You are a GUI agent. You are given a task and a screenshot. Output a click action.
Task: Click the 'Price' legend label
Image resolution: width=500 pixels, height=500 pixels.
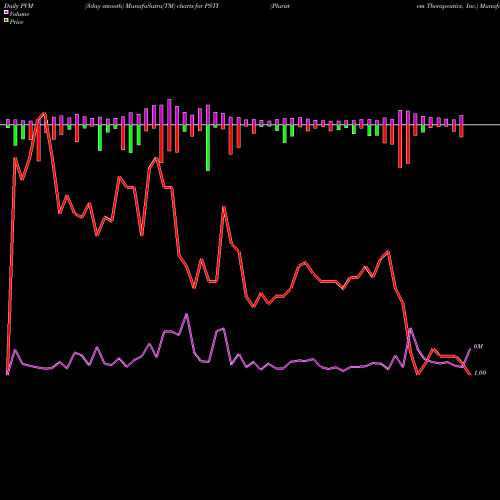tap(16, 22)
